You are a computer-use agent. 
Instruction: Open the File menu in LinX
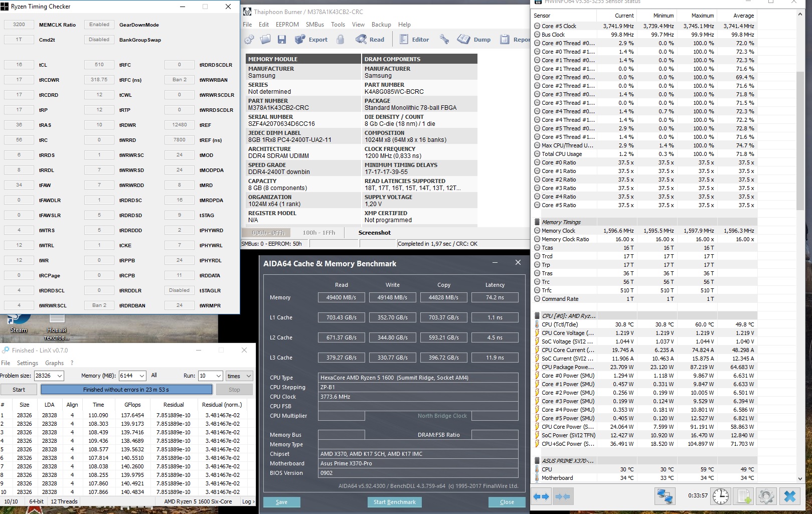6,363
